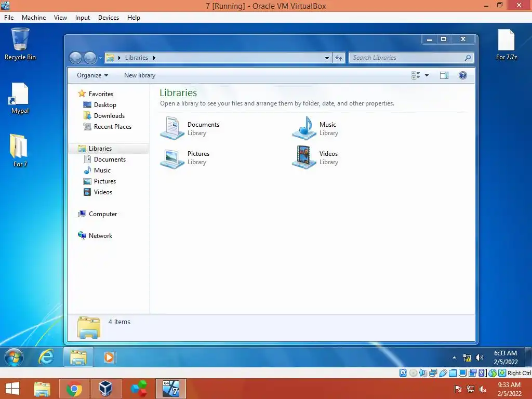This screenshot has height=399, width=532.
Task: Expand the arrow before Libraries in the address bar
Action: 119,58
